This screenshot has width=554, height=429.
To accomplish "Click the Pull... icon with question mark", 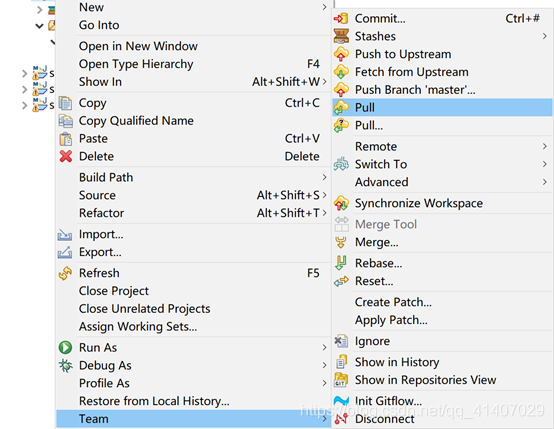I will (341, 125).
